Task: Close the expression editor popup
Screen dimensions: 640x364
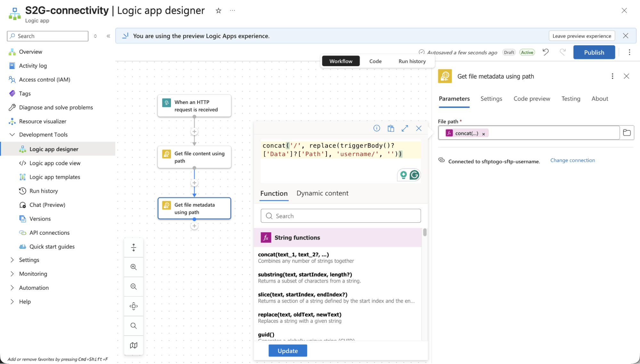Action: 419,128
